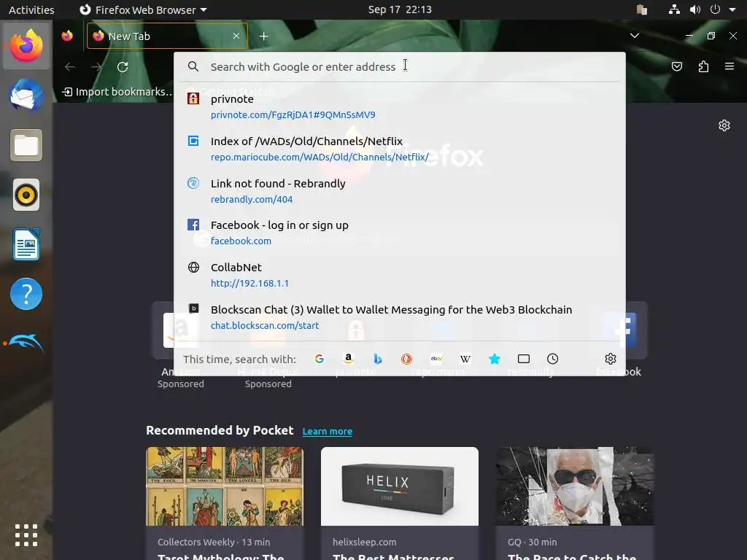The width and height of the screenshot is (747, 560).
Task: Open system volume indicator
Action: tap(695, 9)
